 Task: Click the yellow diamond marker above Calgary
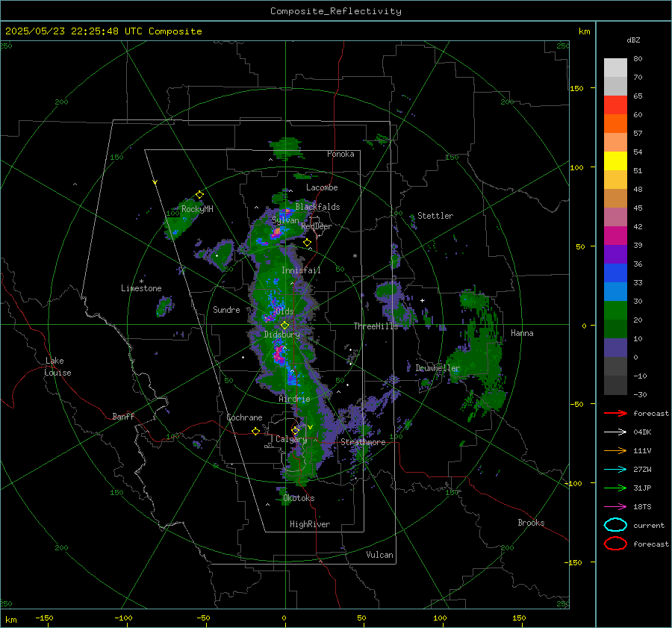pos(295,430)
